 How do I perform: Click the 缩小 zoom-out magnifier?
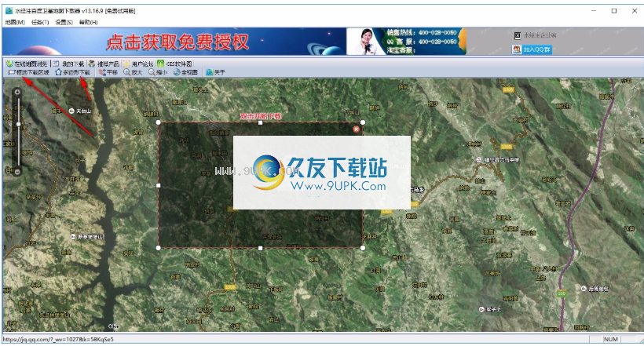158,72
